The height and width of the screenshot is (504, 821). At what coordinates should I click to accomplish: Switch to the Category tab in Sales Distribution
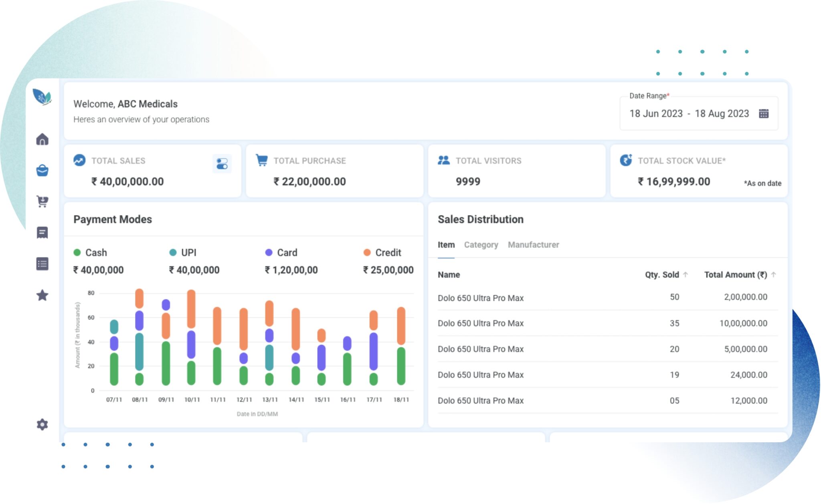tap(481, 245)
